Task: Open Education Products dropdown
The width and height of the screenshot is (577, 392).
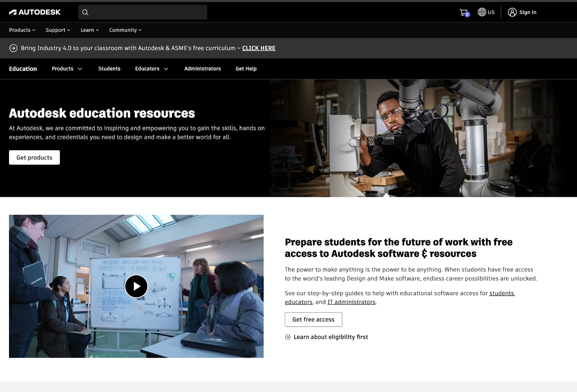Action: [67, 69]
